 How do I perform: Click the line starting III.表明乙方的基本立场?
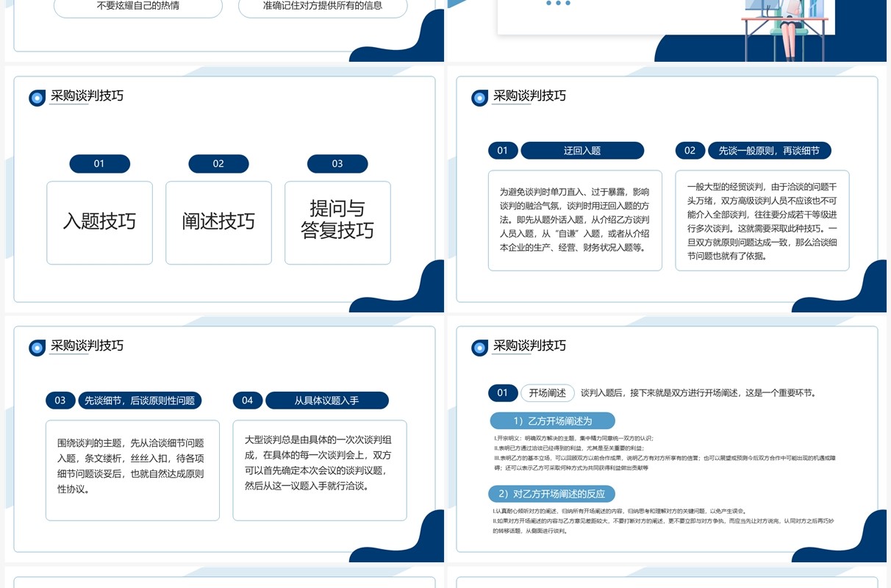665,462
